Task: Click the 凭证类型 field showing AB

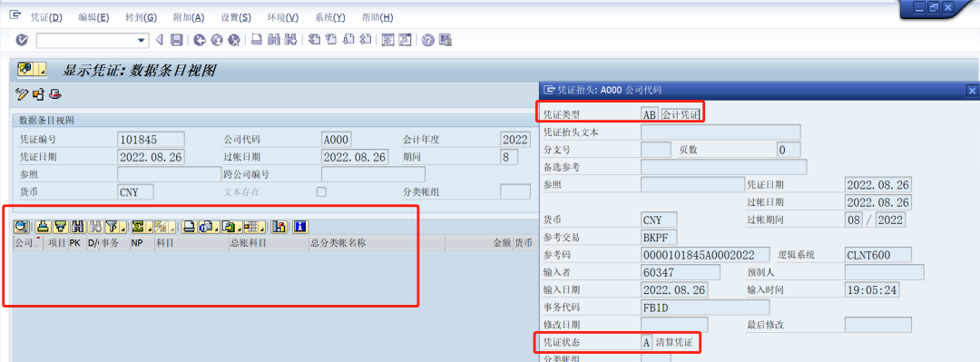Action: coord(650,114)
